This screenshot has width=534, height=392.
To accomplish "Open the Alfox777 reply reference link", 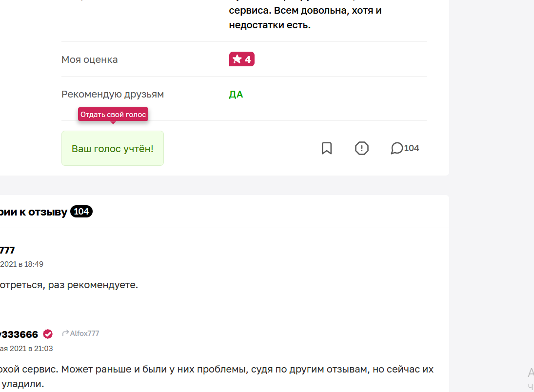I will tap(84, 333).
